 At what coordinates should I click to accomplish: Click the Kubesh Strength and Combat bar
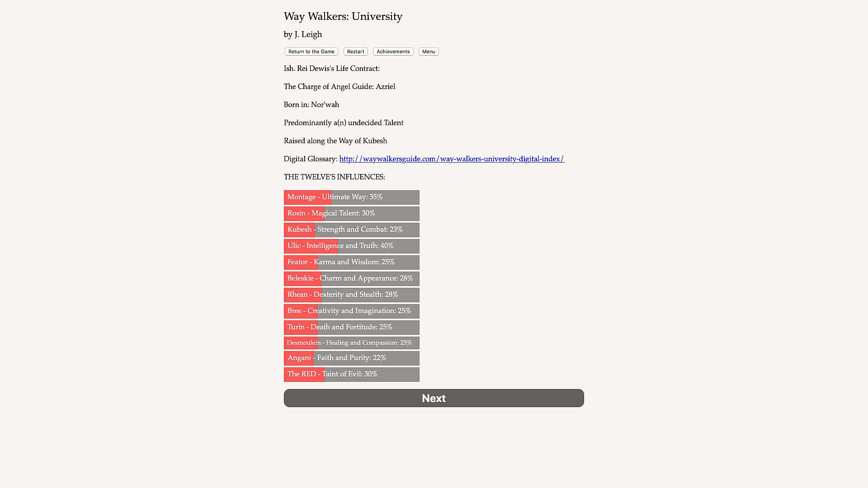[x=351, y=230]
